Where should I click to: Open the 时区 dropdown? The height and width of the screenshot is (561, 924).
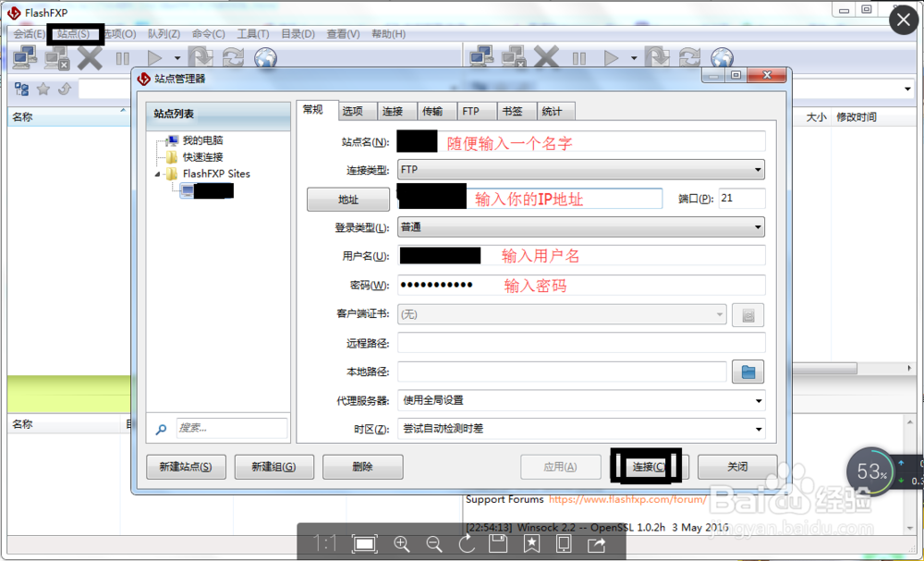[581, 429]
